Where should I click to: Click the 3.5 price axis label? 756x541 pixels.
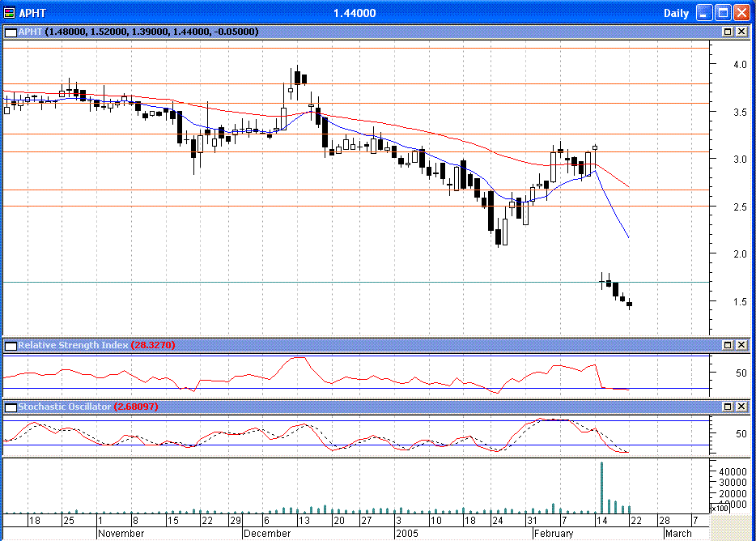740,113
